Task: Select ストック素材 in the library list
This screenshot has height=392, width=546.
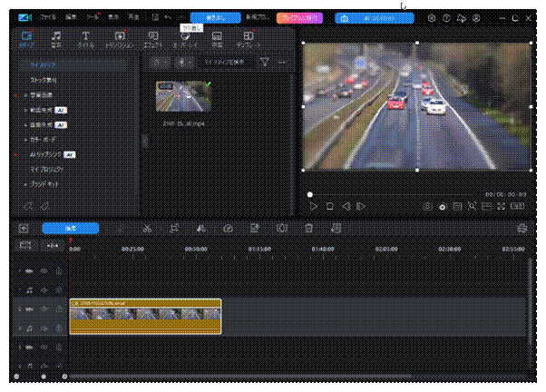Action: 44,80
